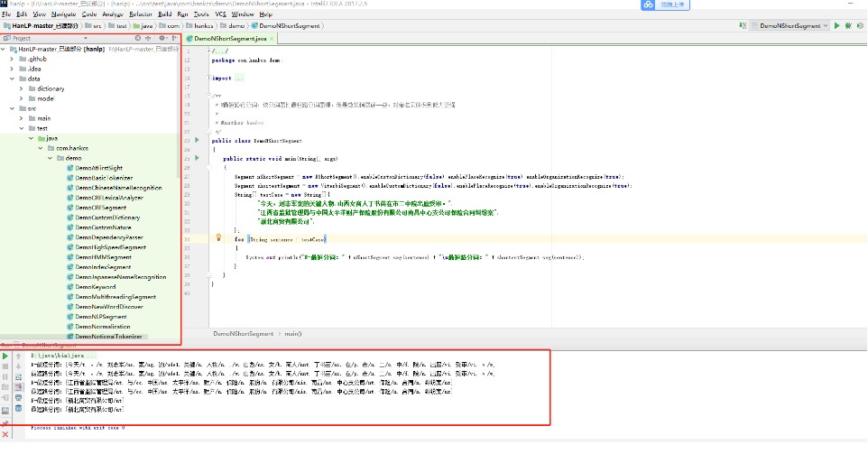
Task: Debug DemoNShortSegment using the bug icon
Action: coord(848,25)
